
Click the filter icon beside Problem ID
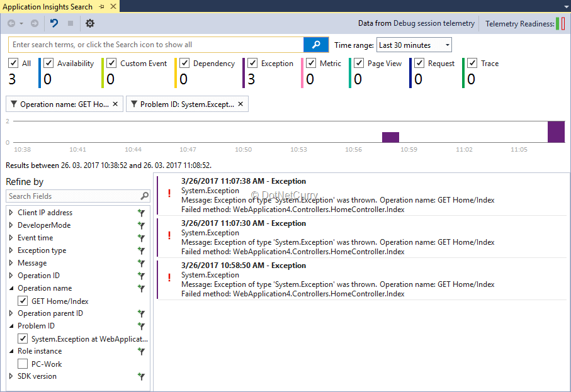point(141,327)
